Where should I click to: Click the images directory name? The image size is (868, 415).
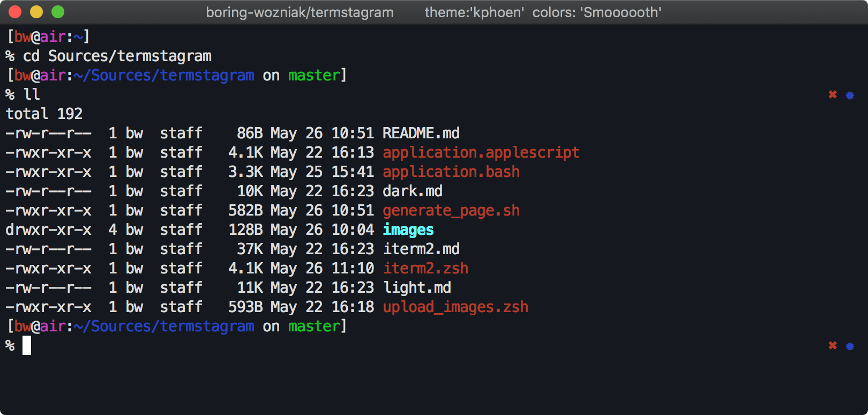click(408, 230)
